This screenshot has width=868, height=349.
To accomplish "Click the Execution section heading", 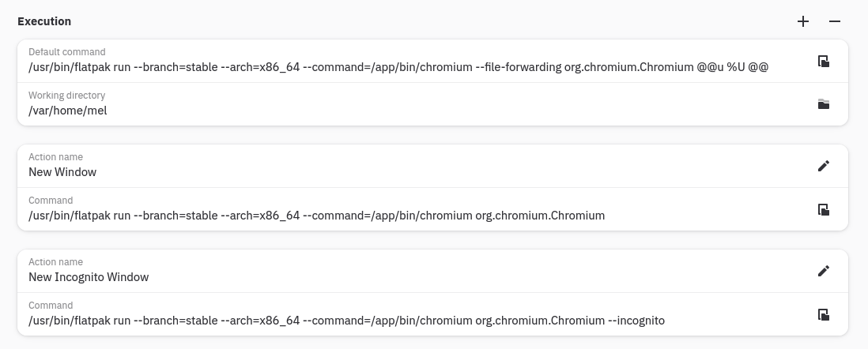I will (44, 21).
